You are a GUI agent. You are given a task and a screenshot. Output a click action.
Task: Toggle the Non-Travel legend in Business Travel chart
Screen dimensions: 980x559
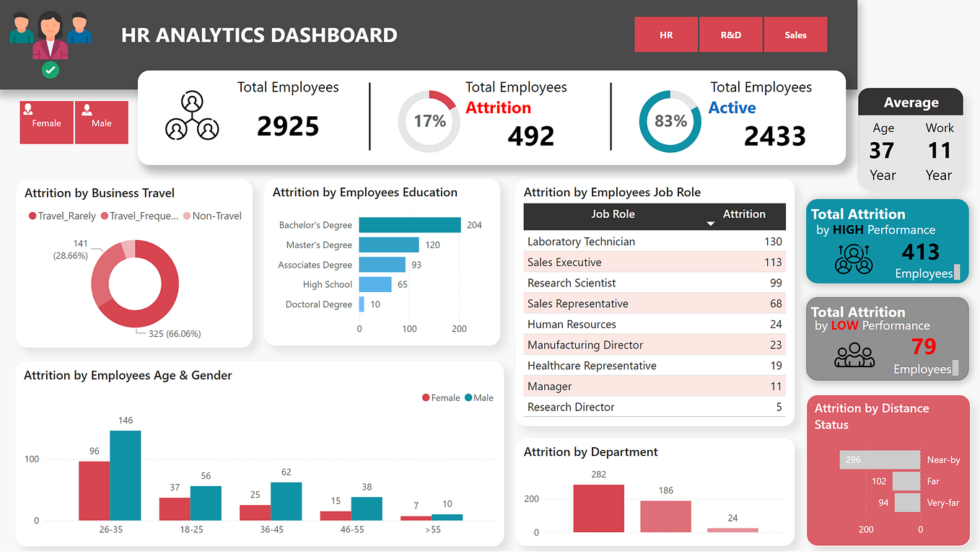pyautogui.click(x=213, y=216)
